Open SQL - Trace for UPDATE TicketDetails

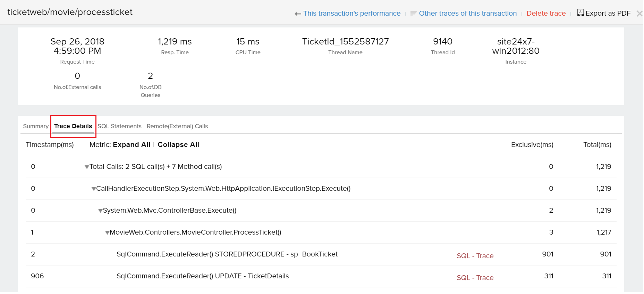coord(475,278)
